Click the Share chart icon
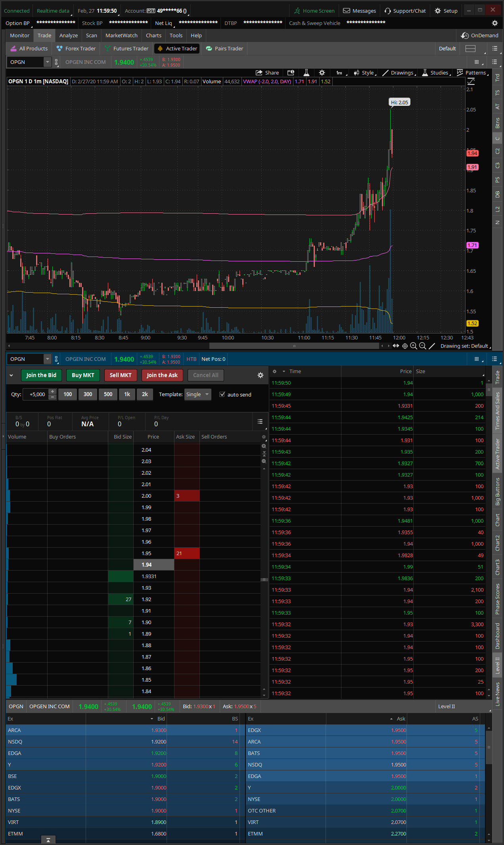Image resolution: width=504 pixels, height=845 pixels. click(267, 73)
